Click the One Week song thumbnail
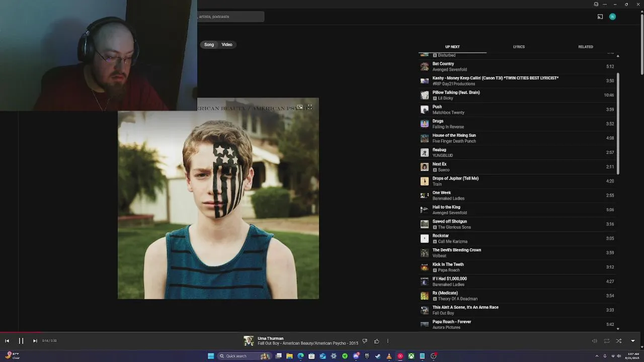Screen dimensions: 644x362 click(x=425, y=196)
